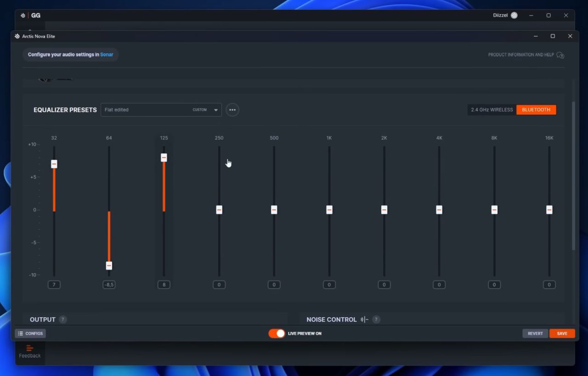Click the Noise Control mode icon
This screenshot has width=588, height=376.
coord(364,320)
